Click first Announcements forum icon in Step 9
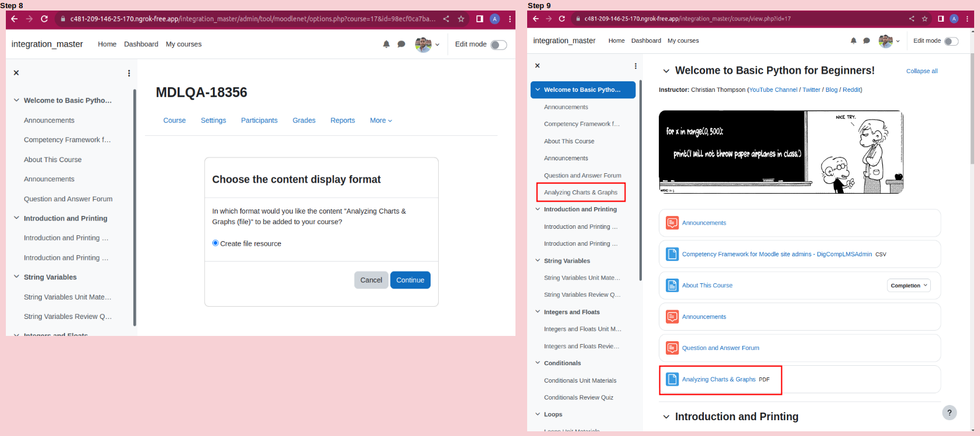The image size is (980, 436). tap(672, 223)
